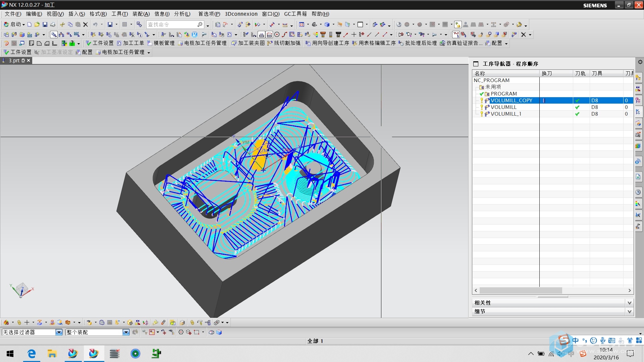
Task: Click the hexagon snap icon in selection bar
Action: point(181,332)
